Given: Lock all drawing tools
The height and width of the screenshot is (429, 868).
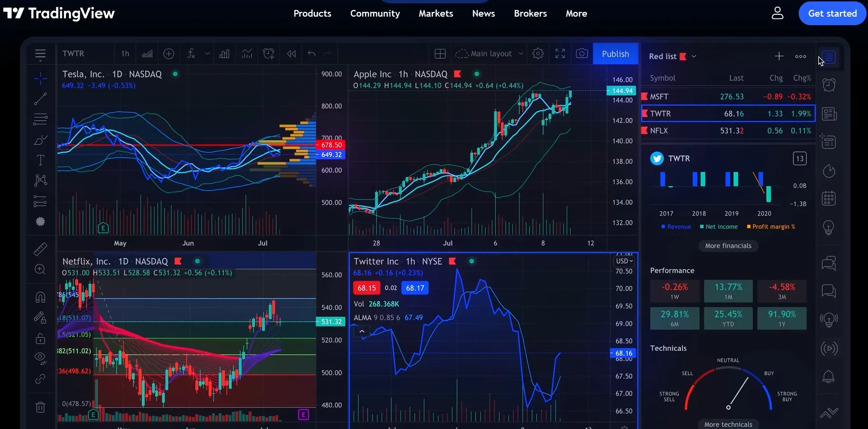Looking at the screenshot, I should (x=40, y=338).
